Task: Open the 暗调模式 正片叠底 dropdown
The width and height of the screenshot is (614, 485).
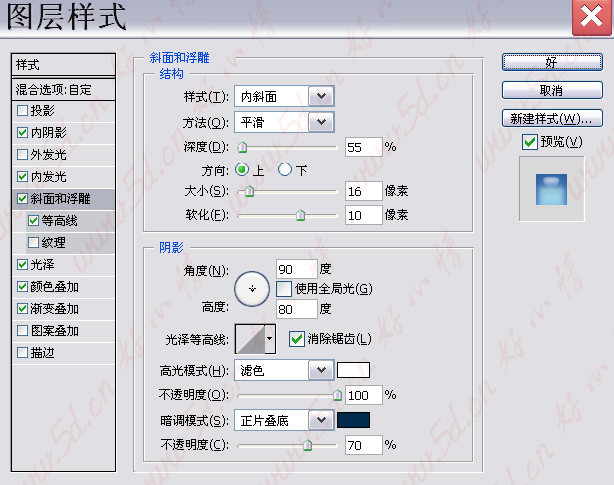Action: pos(284,420)
